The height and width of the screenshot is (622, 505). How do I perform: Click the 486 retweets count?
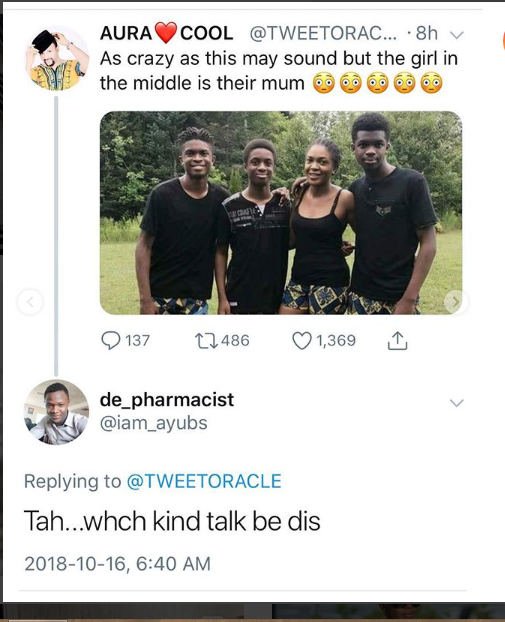point(235,340)
